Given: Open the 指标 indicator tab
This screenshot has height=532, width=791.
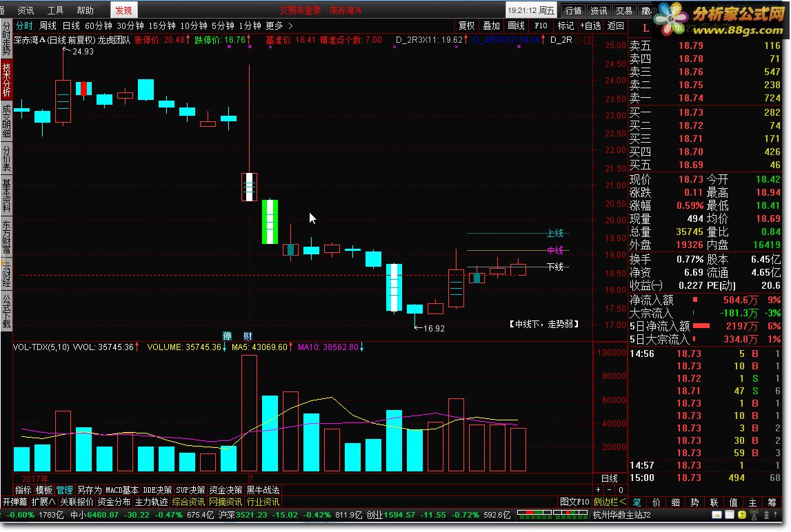Looking at the screenshot, I should (23, 490).
